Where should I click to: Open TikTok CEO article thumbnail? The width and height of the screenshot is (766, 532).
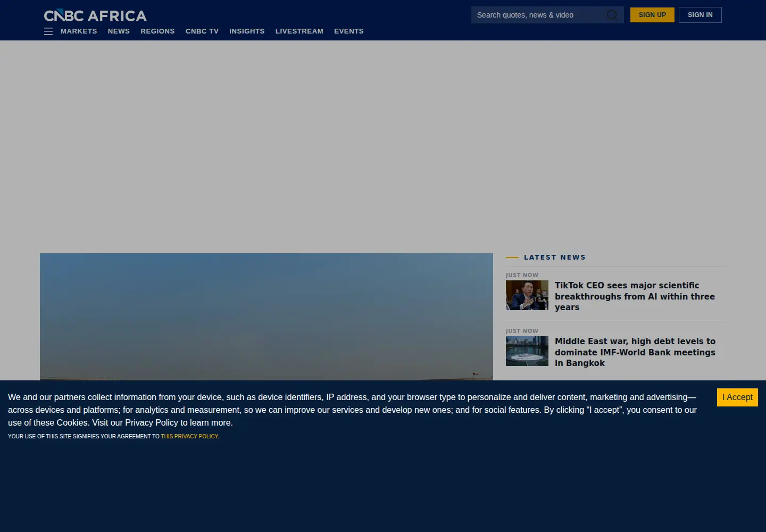point(527,295)
